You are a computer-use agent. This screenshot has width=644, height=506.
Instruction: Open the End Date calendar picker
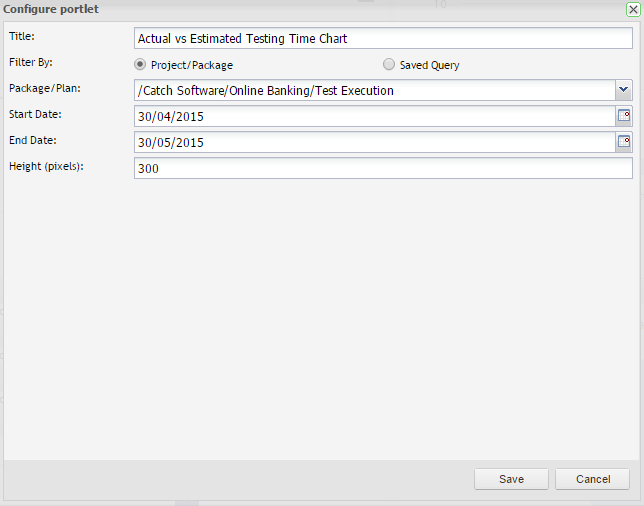click(624, 142)
